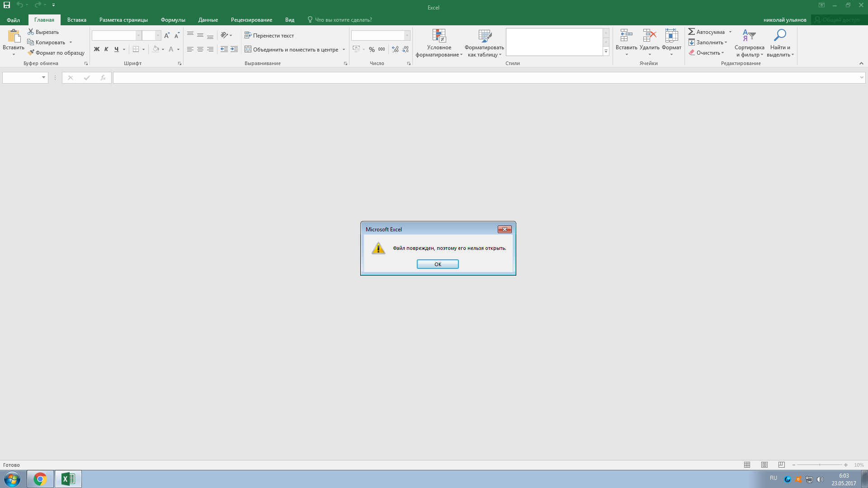868x488 pixels.
Task: Toggle Wrap Text option
Action: pyautogui.click(x=269, y=36)
